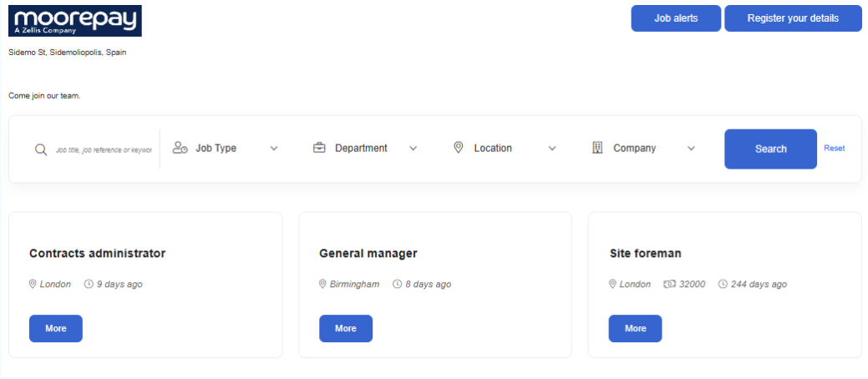The width and height of the screenshot is (868, 379).
Task: View More on Contracts administrator job
Action: click(56, 329)
